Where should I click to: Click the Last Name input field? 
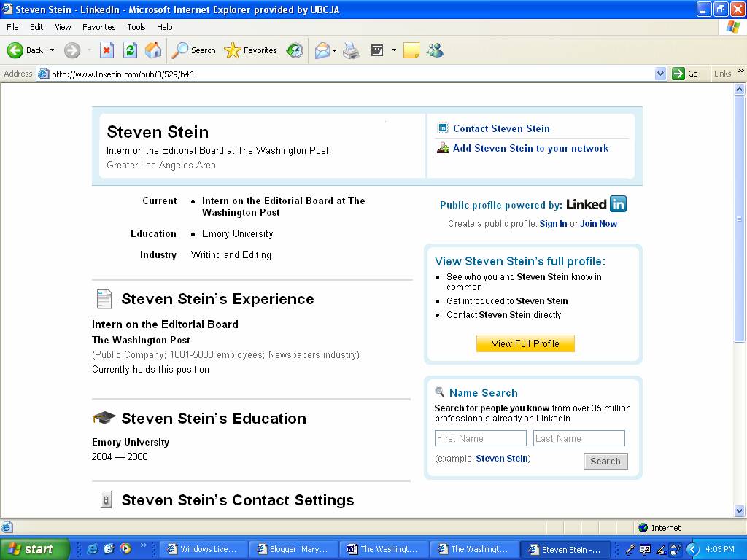(578, 438)
